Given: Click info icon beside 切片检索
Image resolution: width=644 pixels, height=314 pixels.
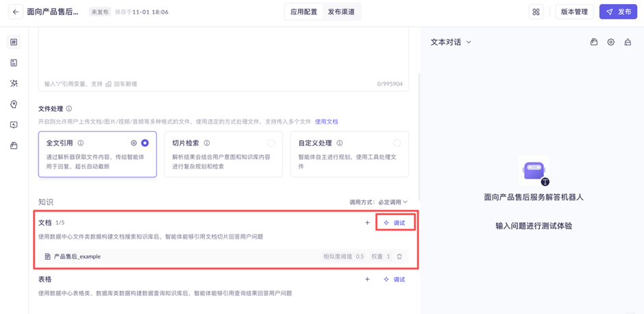Looking at the screenshot, I should tap(207, 143).
